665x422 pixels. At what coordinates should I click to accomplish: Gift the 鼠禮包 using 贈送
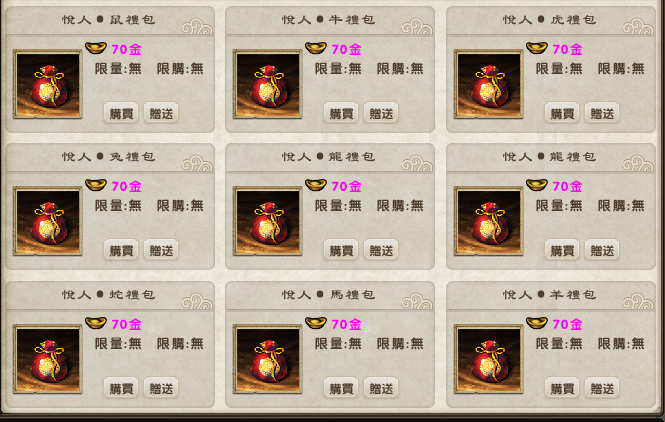[161, 113]
